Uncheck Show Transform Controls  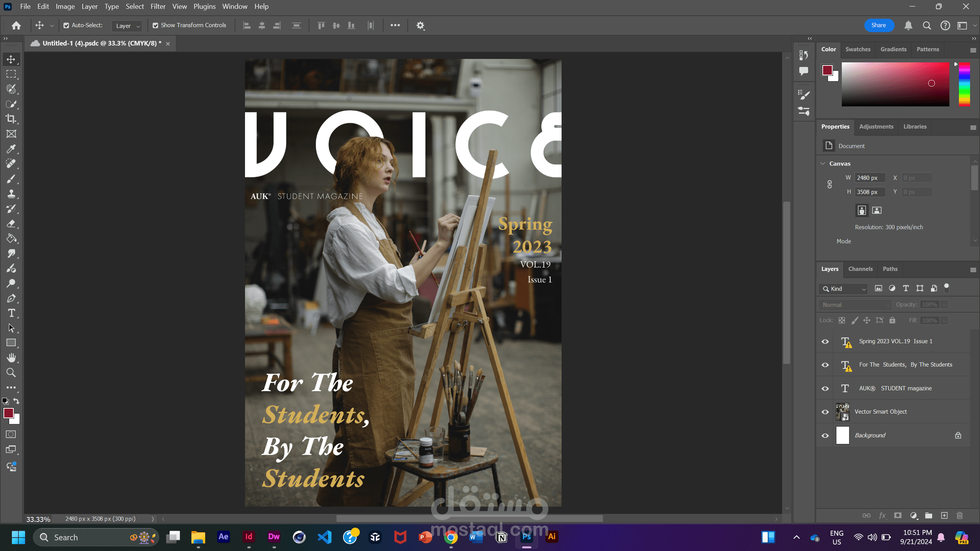click(155, 26)
